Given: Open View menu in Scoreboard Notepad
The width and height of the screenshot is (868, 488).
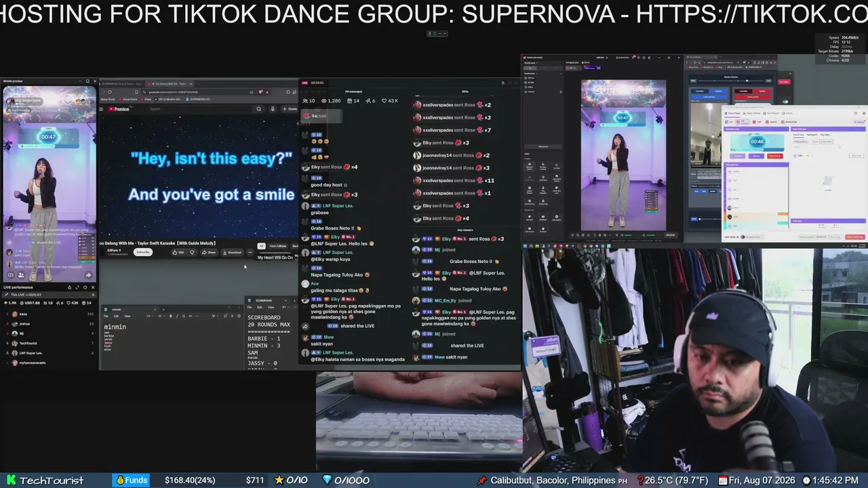Looking at the screenshot, I should 271,307.
